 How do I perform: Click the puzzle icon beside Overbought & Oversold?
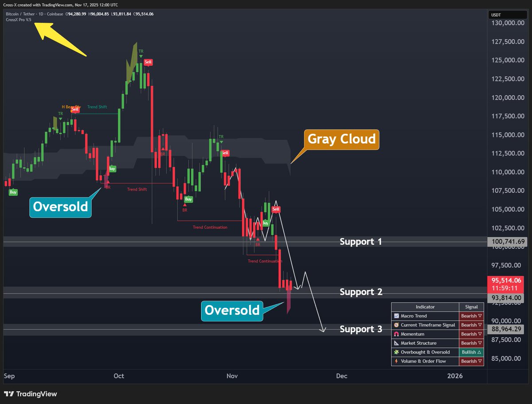396,352
